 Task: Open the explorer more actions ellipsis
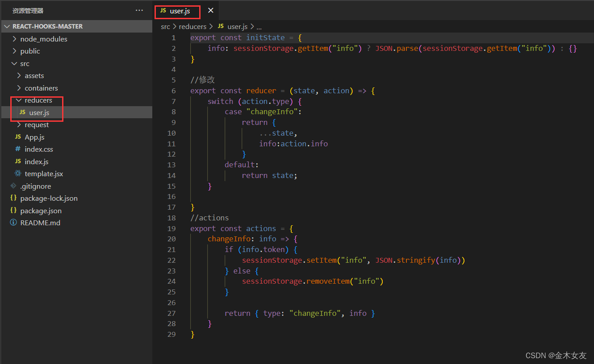139,10
